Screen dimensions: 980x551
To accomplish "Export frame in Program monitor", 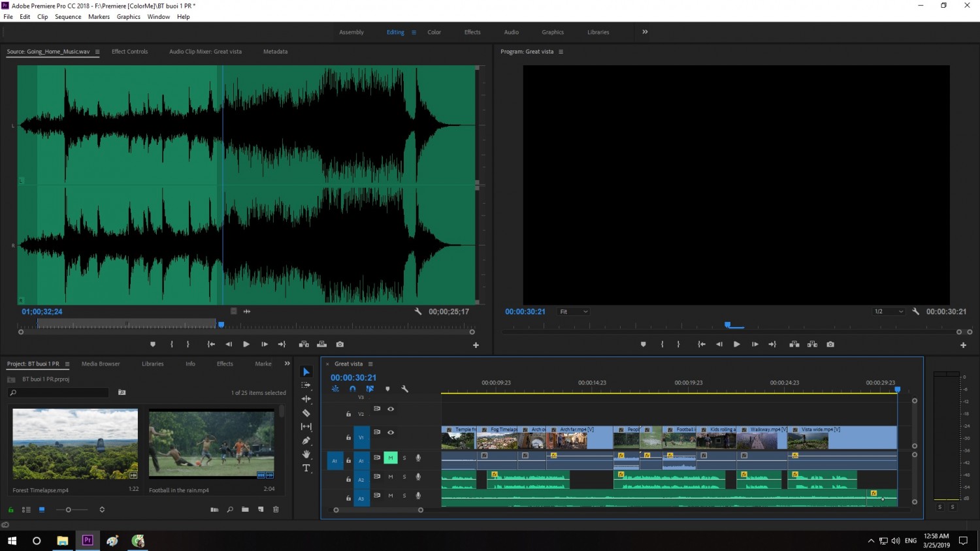I will 830,344.
